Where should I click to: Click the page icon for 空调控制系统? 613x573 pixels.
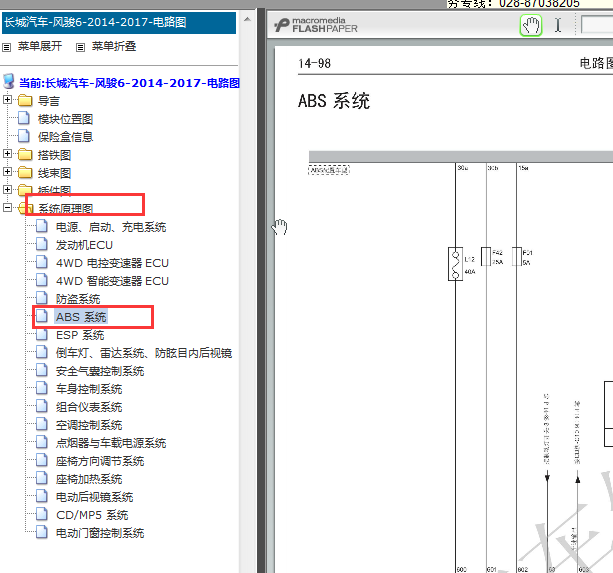tap(42, 424)
